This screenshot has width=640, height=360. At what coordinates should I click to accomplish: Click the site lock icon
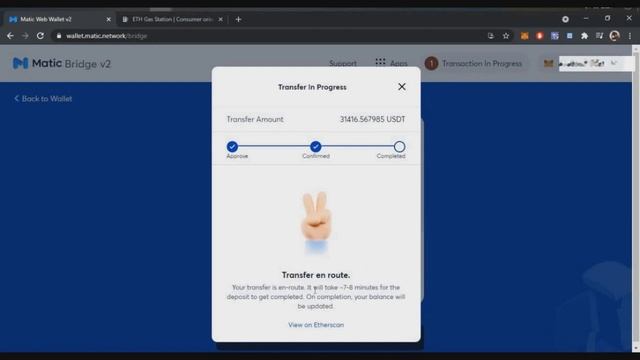[59, 36]
